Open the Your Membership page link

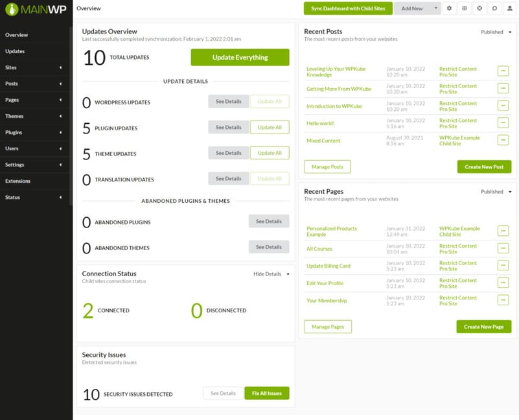click(327, 301)
